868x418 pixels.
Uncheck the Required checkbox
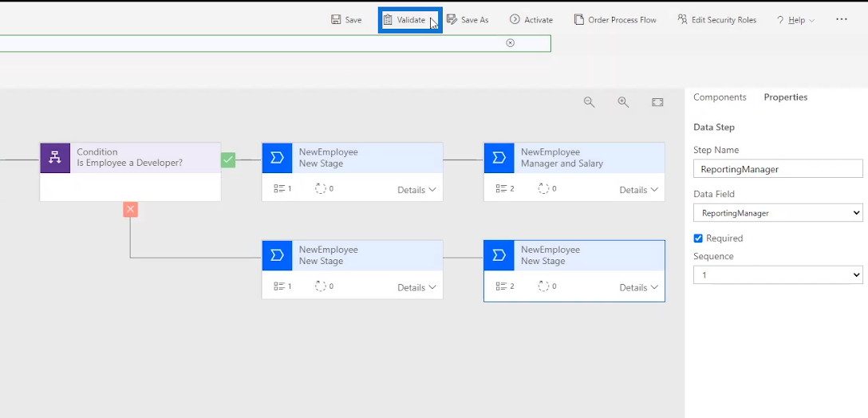pyautogui.click(x=698, y=238)
